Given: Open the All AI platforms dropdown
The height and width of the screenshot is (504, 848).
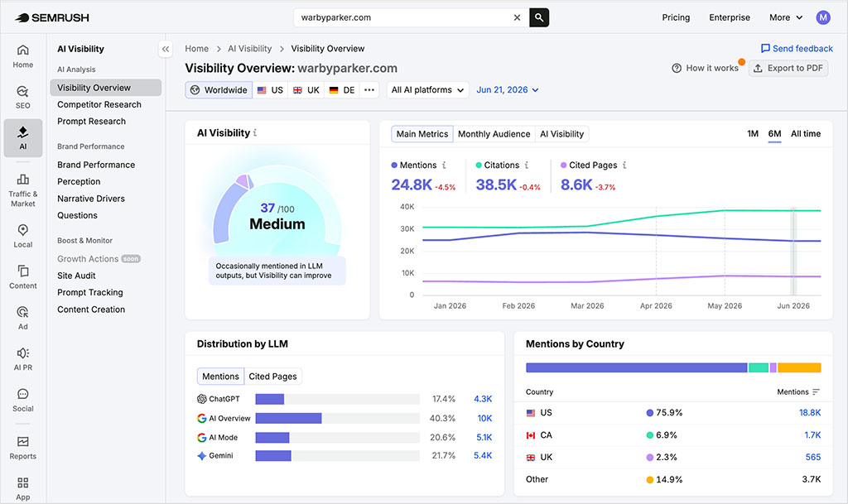Looking at the screenshot, I should 427,90.
